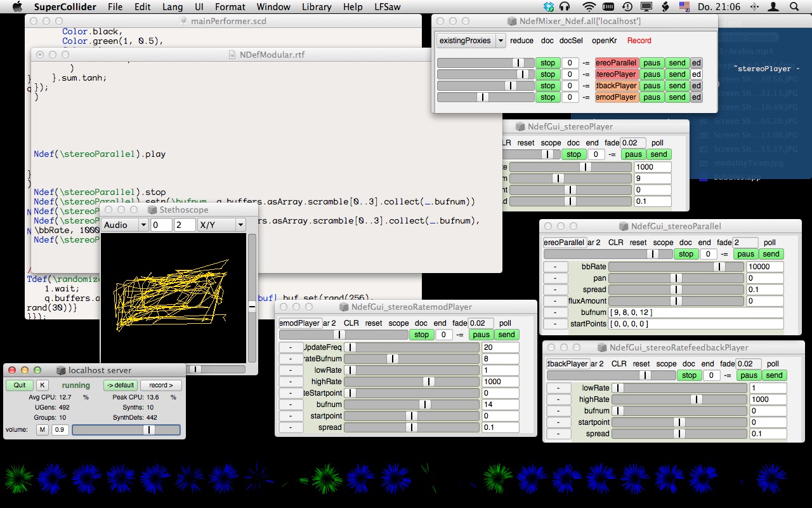Screen dimensions: 812x508
Task: Open the script menu icon
Action: click(665, 7)
